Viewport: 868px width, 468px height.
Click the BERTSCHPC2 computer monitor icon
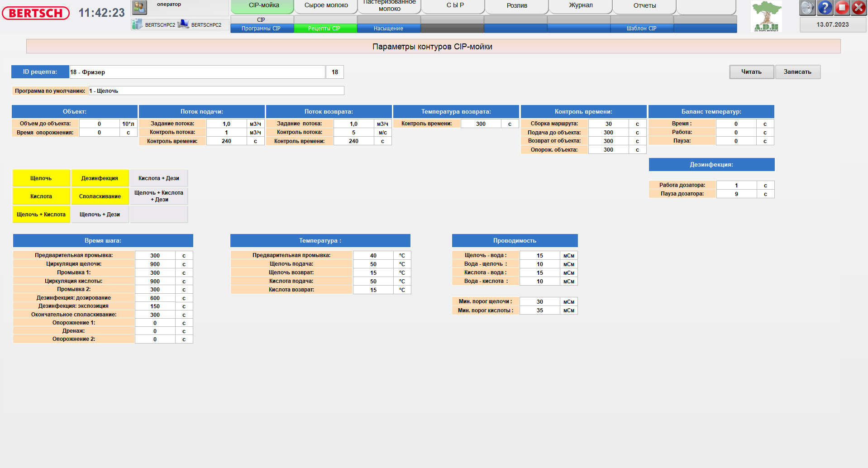point(183,24)
